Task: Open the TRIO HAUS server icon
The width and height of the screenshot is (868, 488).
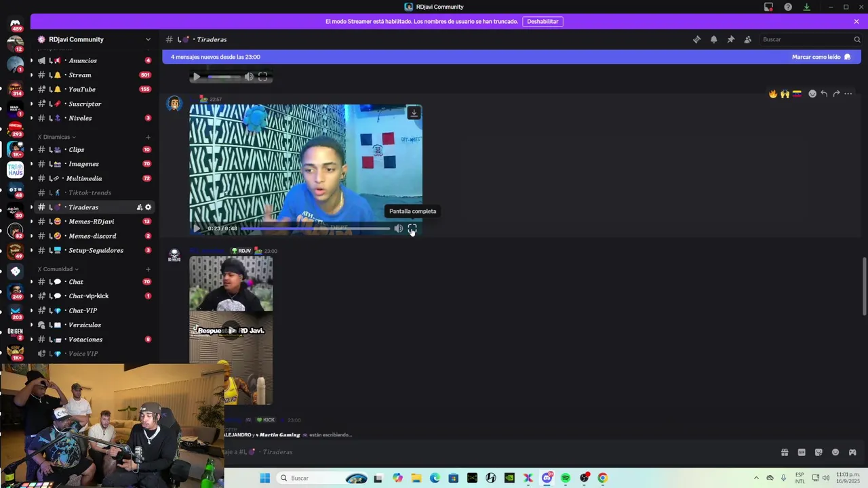Action: click(x=15, y=169)
